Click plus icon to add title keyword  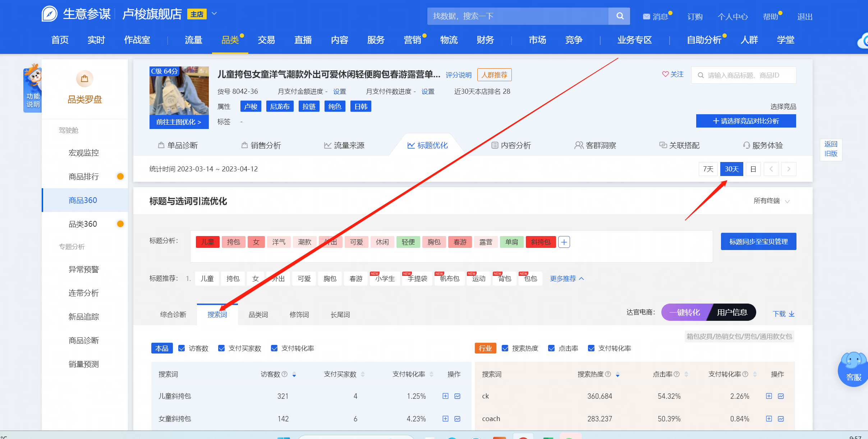pos(564,242)
